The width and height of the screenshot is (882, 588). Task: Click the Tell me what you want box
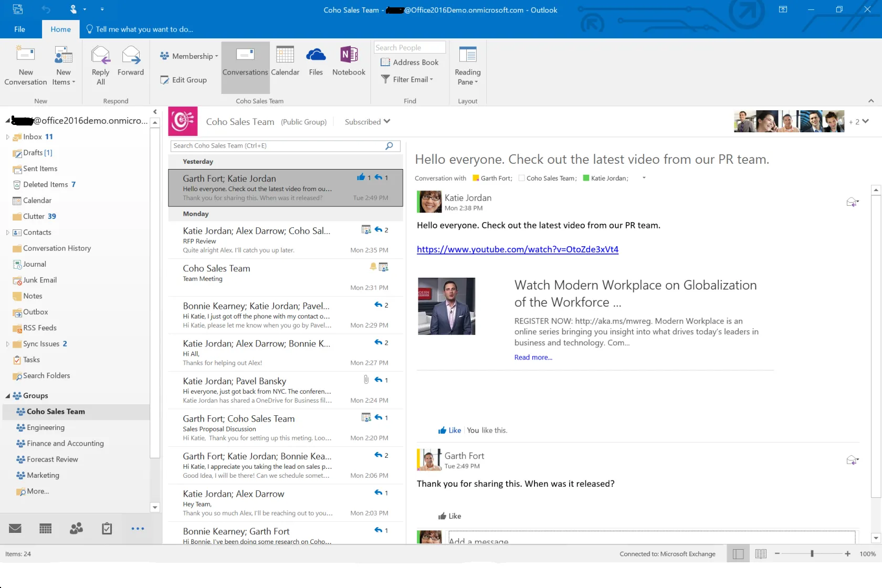140,29
